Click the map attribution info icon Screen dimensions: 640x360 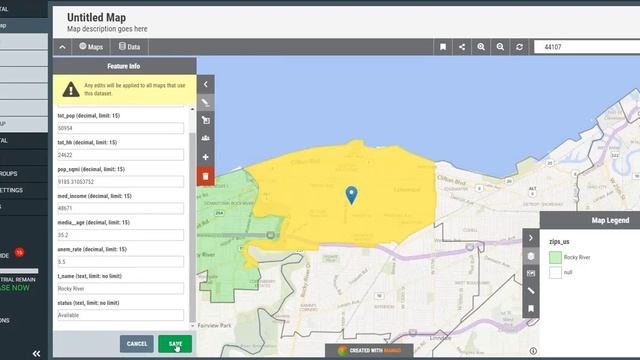point(533,351)
